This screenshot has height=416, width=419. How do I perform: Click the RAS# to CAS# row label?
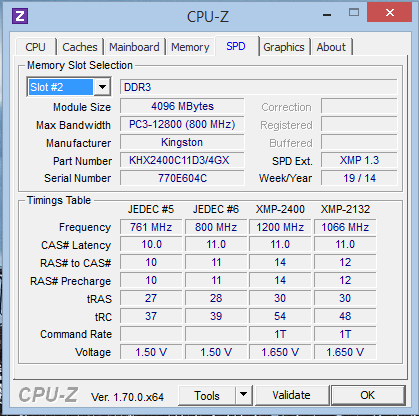76,263
